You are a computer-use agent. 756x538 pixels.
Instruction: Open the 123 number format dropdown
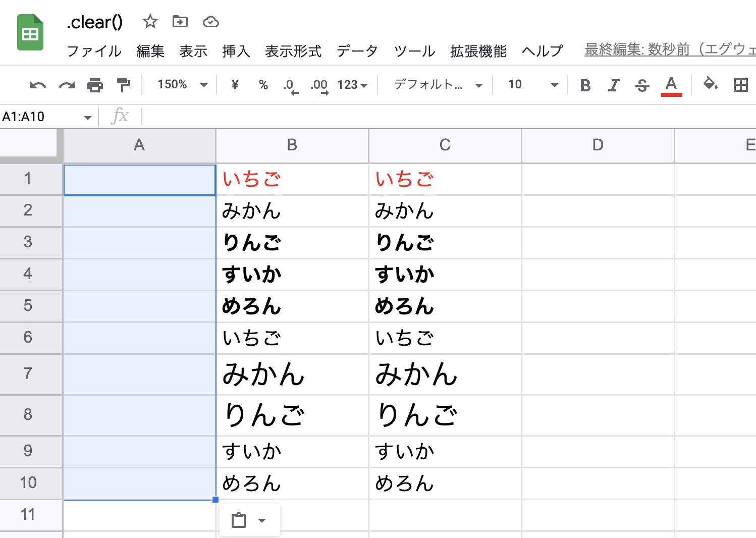click(x=352, y=85)
